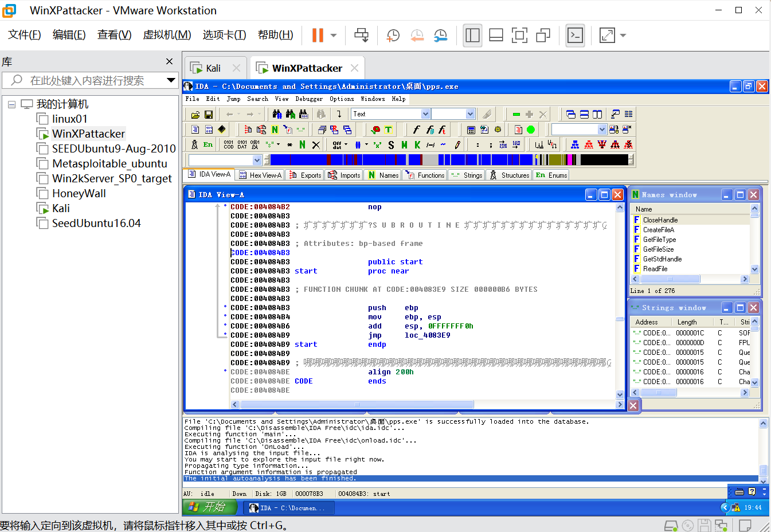Open the IDA Jump menu
771x532 pixels.
[234, 99]
